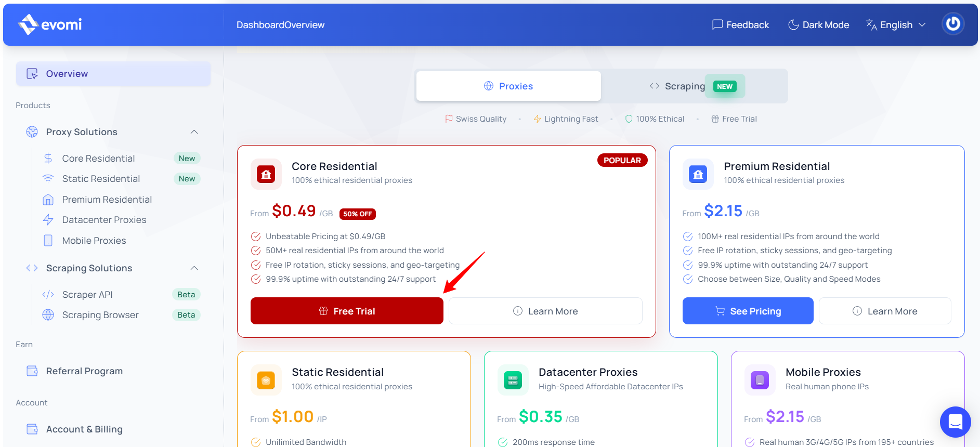Click the 50% OFF badge
This screenshot has height=447, width=980.
click(x=358, y=214)
